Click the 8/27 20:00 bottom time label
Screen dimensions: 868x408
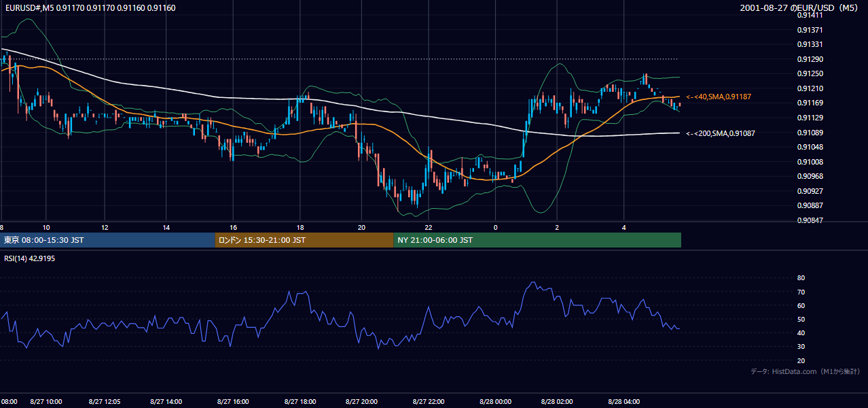[x=362, y=402]
